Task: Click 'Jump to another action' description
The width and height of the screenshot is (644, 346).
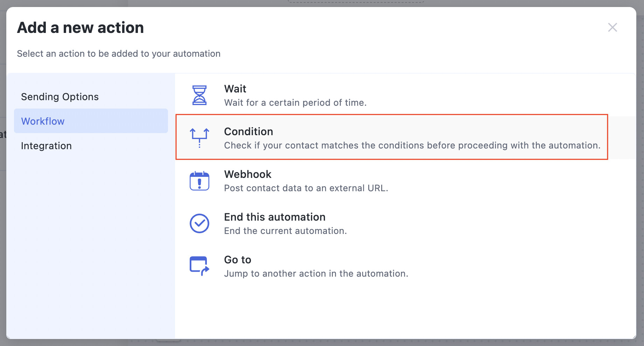Action: (x=316, y=274)
